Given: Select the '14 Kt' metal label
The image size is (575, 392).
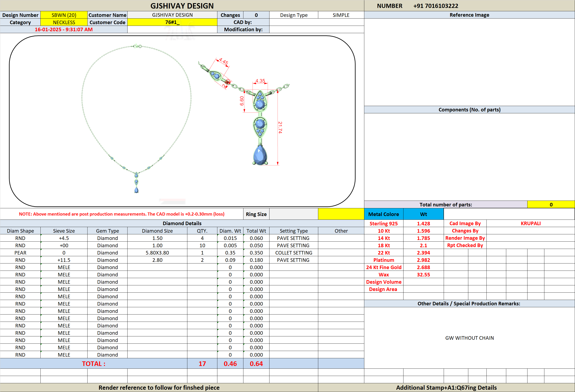Looking at the screenshot, I should pos(383,238).
